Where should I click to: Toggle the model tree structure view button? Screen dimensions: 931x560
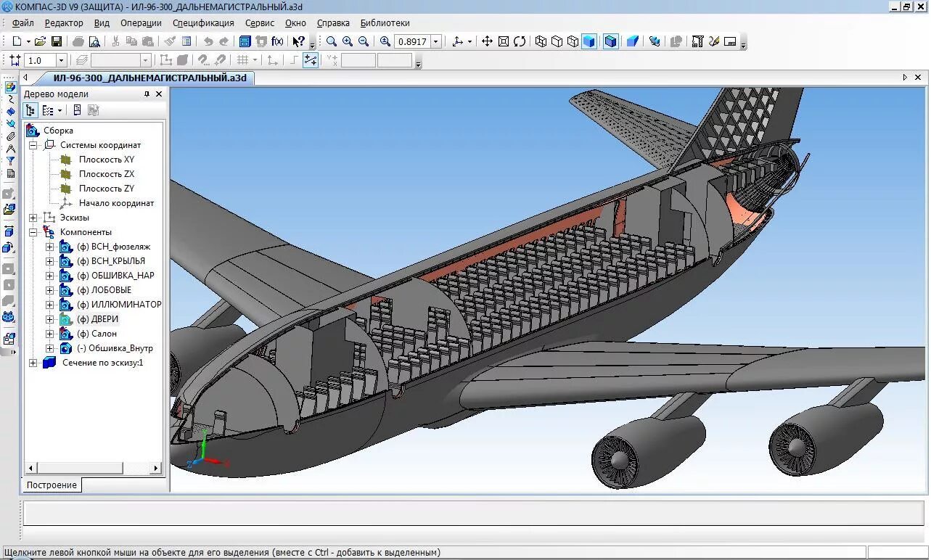coord(30,110)
